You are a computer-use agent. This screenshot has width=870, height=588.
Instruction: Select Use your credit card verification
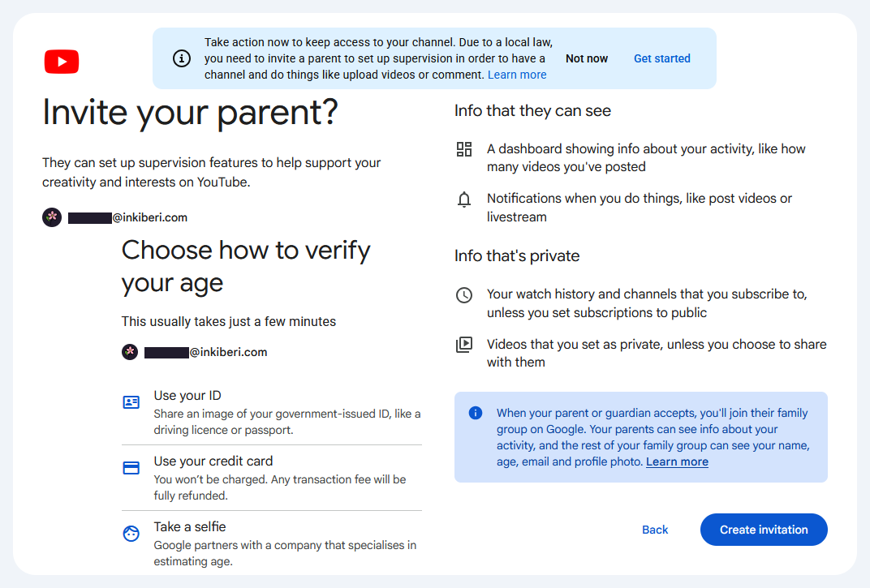(271, 478)
